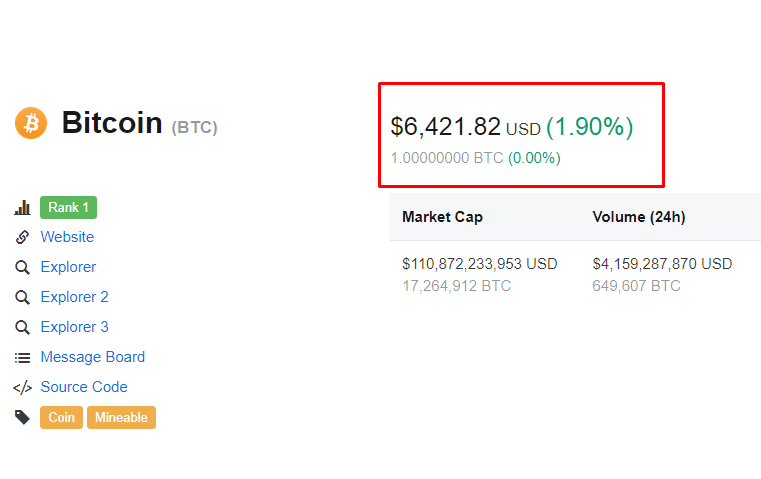Open the Source Code link
The image size is (761, 479).
[x=84, y=387]
